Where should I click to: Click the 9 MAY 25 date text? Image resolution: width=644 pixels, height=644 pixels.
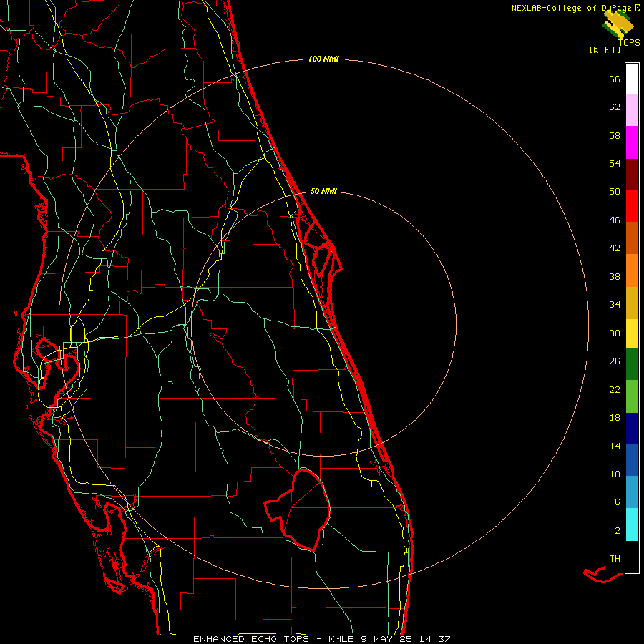386,639
